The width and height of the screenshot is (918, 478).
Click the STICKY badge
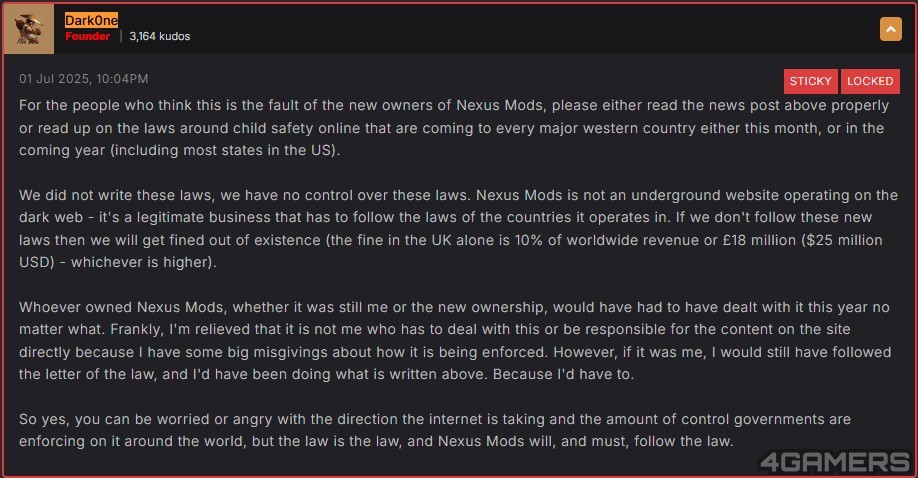(x=810, y=81)
